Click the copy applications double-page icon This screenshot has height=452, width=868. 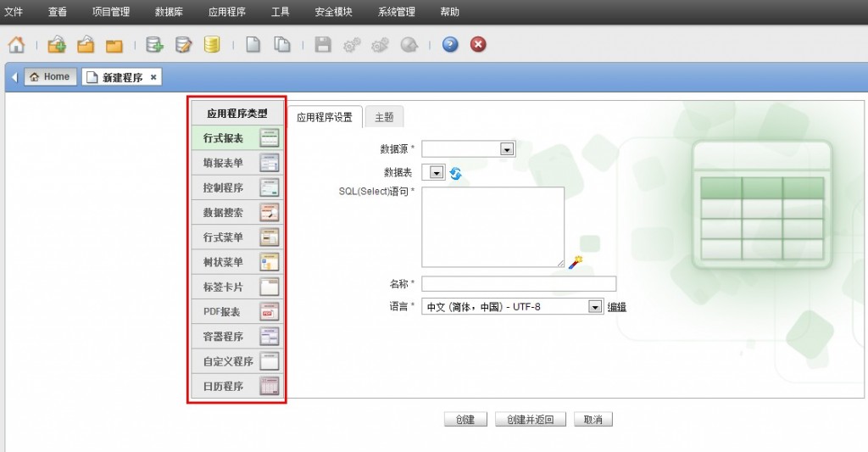(x=282, y=45)
